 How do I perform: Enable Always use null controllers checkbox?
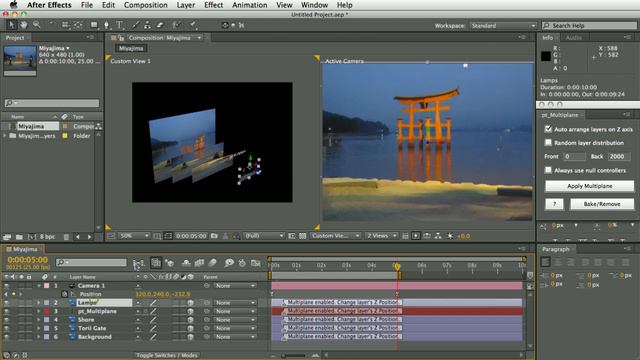(548, 170)
